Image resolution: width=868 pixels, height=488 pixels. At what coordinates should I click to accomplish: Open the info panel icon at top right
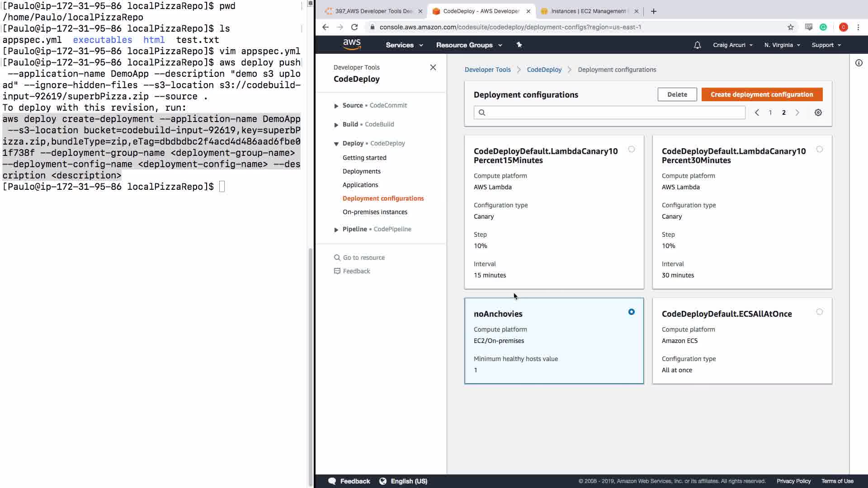pyautogui.click(x=859, y=63)
